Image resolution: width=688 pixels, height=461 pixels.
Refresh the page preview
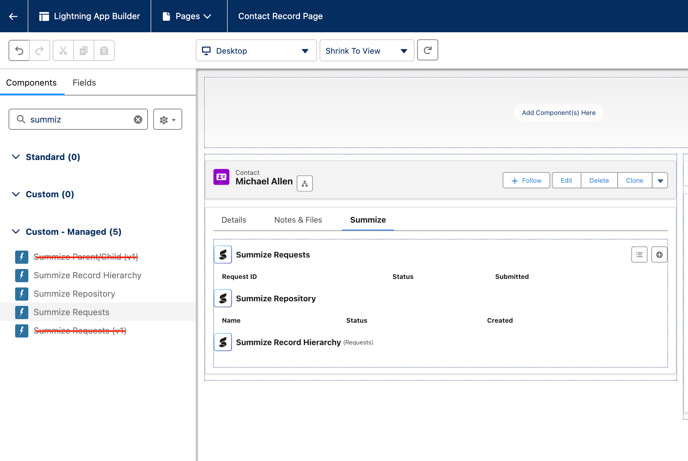point(427,51)
